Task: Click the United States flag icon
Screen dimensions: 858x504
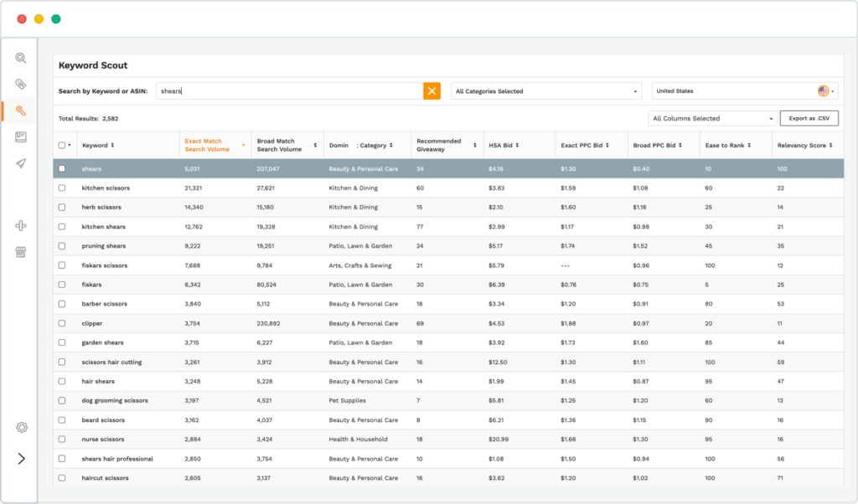Action: (823, 91)
